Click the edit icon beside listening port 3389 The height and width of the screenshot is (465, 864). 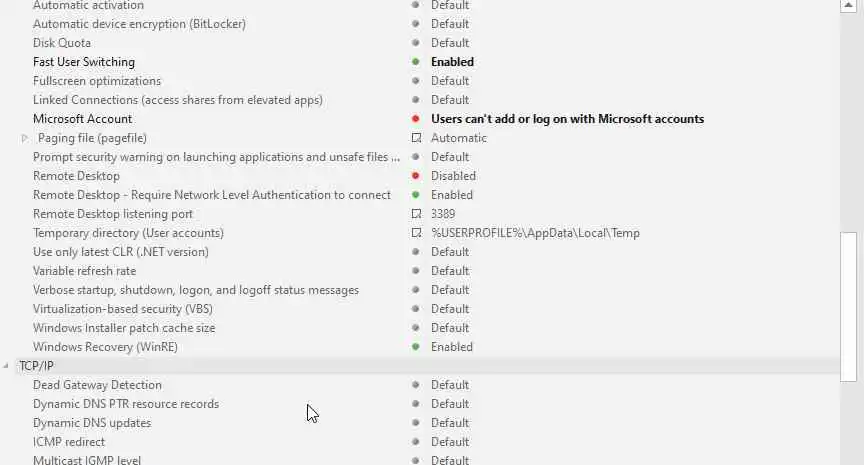[x=416, y=214]
